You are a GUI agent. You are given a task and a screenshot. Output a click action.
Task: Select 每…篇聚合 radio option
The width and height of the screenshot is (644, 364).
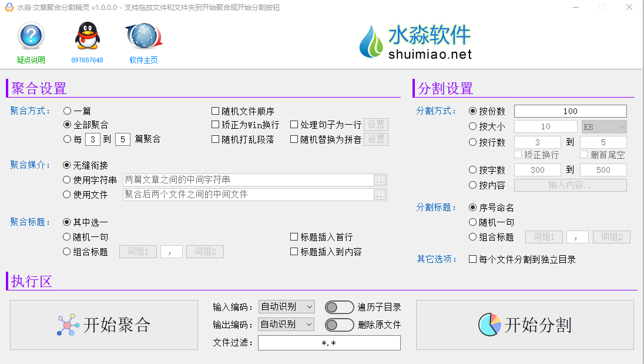pos(67,139)
